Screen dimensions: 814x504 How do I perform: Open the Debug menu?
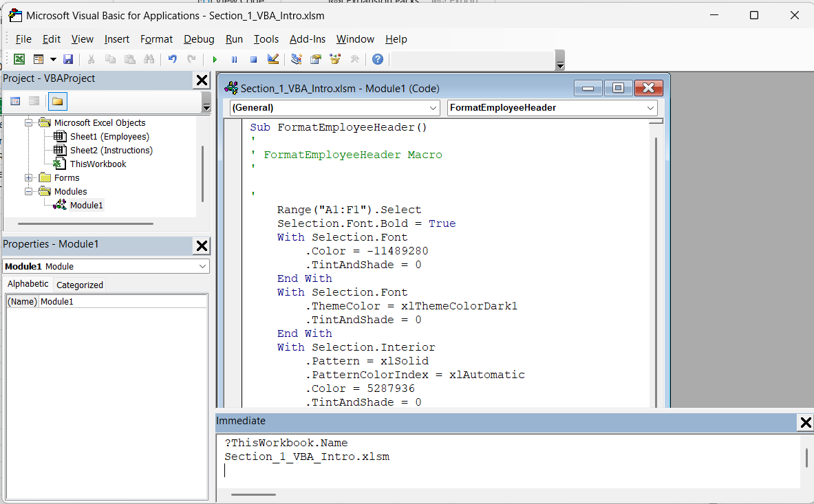(x=199, y=39)
